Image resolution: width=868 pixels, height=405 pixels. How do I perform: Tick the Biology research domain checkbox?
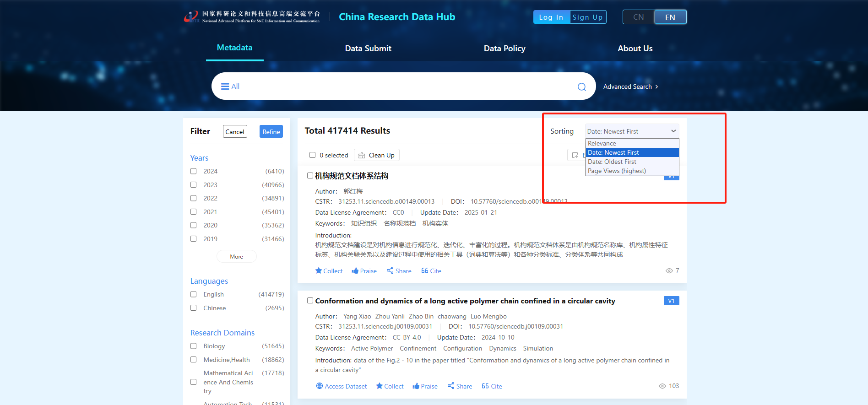click(x=194, y=346)
